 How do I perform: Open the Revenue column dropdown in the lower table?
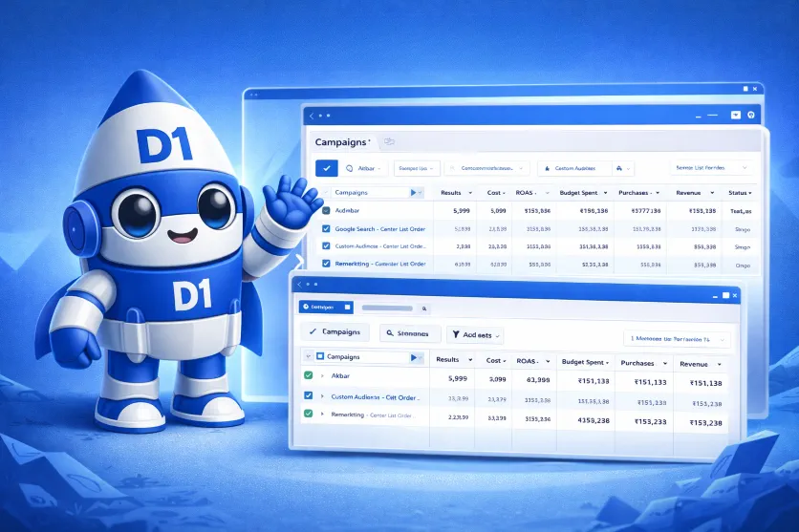[719, 364]
